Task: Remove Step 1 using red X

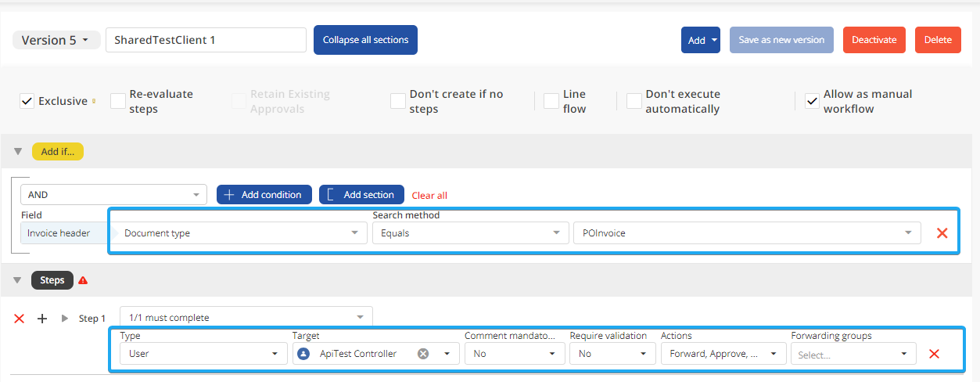Action: coord(20,319)
